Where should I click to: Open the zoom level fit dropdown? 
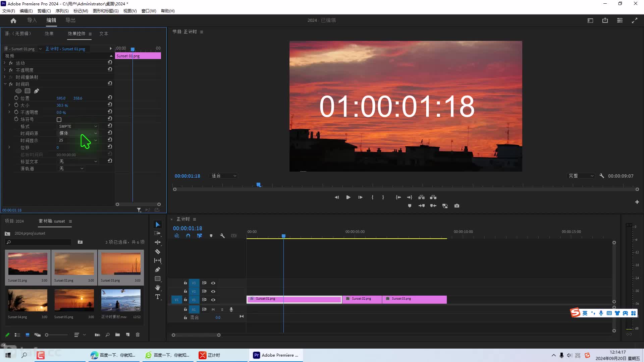point(224,176)
